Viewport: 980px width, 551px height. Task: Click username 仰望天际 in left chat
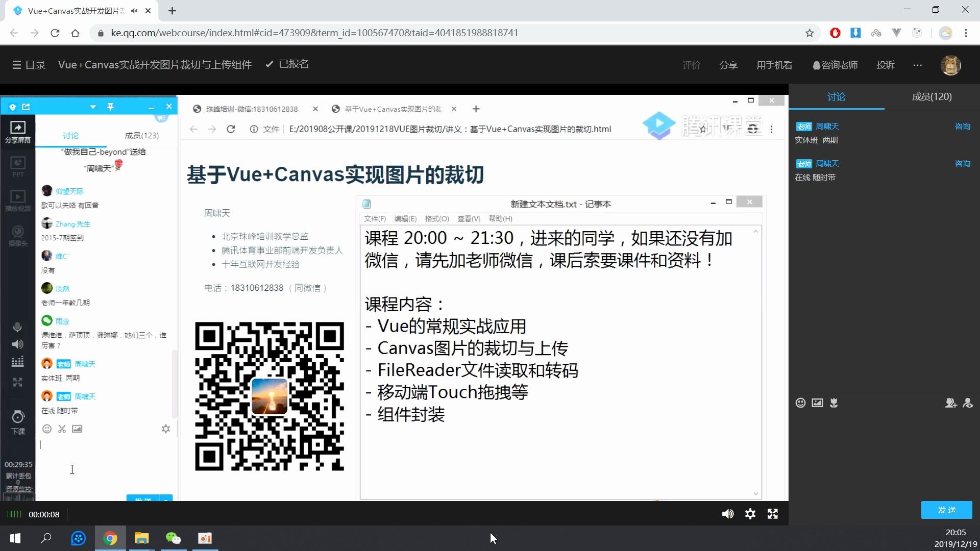pyautogui.click(x=69, y=191)
